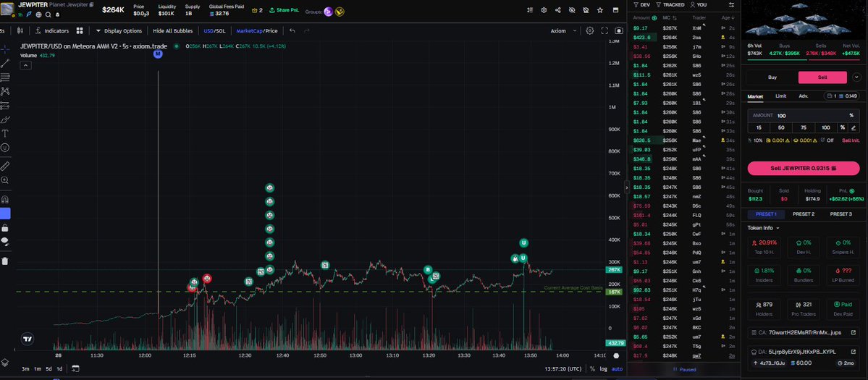Change the candlestick chart type
868x380 pixels.
click(x=20, y=31)
